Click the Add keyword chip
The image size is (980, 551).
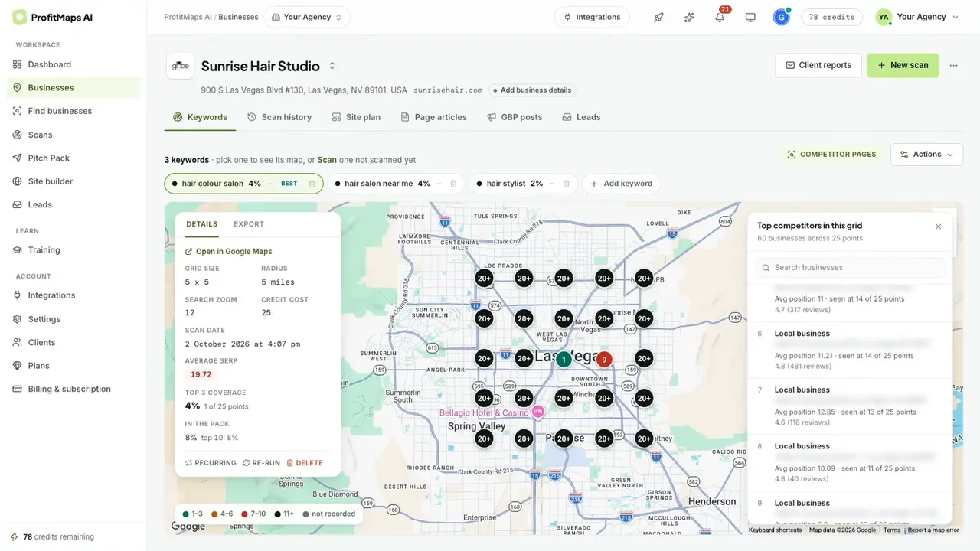[x=621, y=184]
